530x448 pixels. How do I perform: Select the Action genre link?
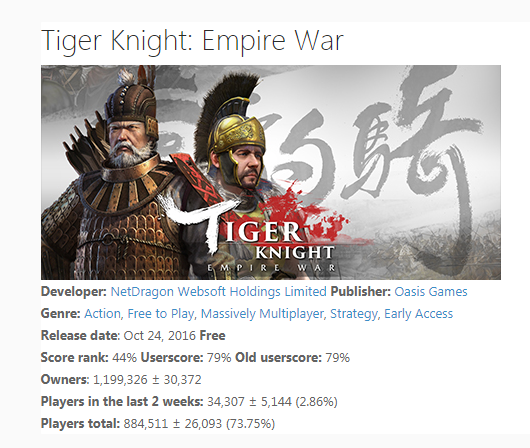(x=102, y=314)
